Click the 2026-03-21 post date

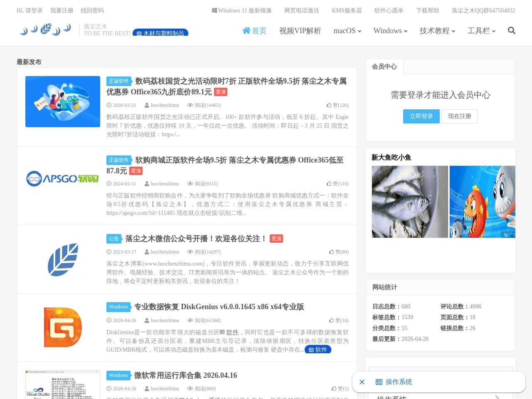pos(121,105)
